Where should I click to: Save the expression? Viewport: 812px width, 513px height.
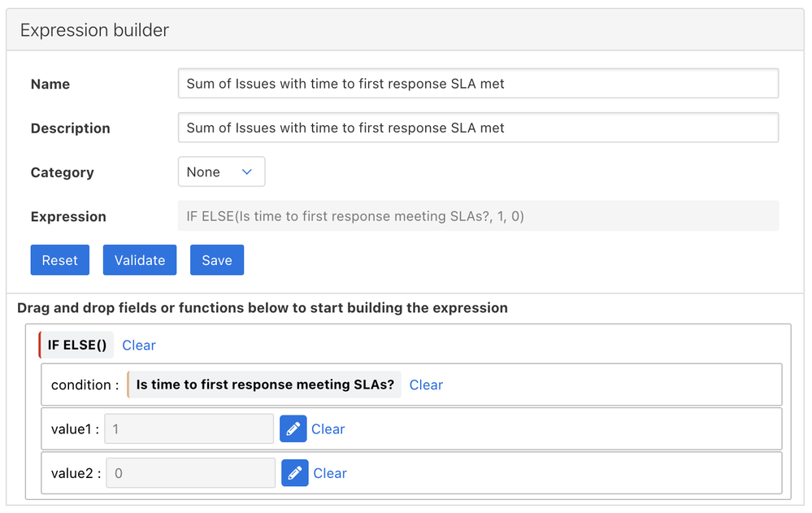click(x=216, y=260)
